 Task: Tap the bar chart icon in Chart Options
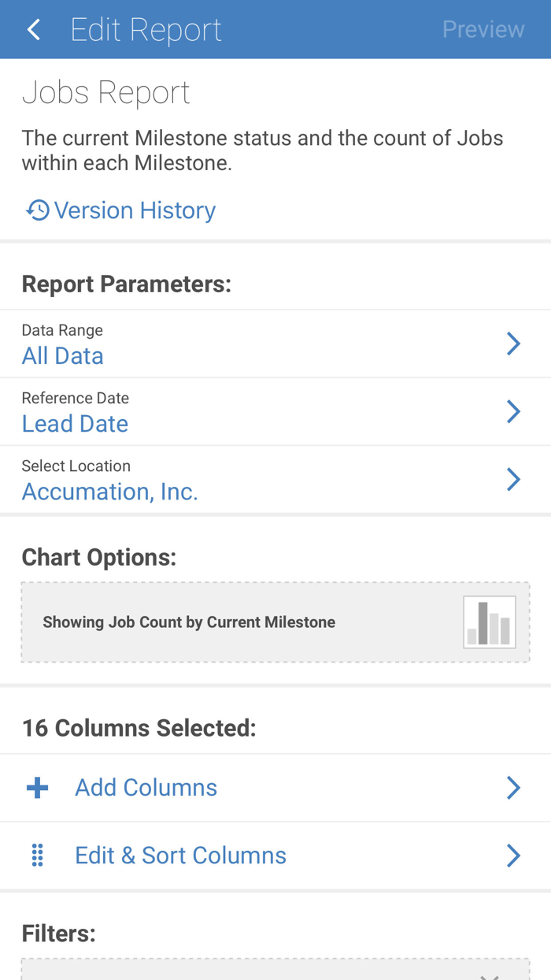tap(489, 622)
